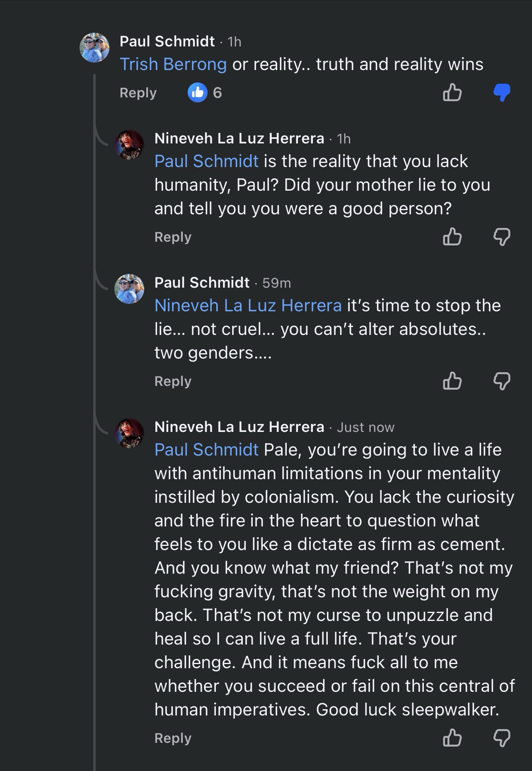
Task: Open the Paul Schmidt author name at 59m
Action: (202, 282)
